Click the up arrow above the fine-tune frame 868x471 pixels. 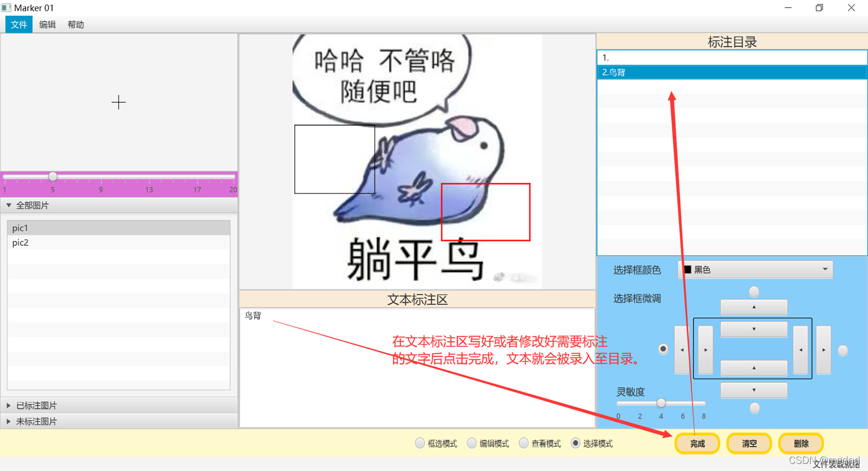coord(753,307)
